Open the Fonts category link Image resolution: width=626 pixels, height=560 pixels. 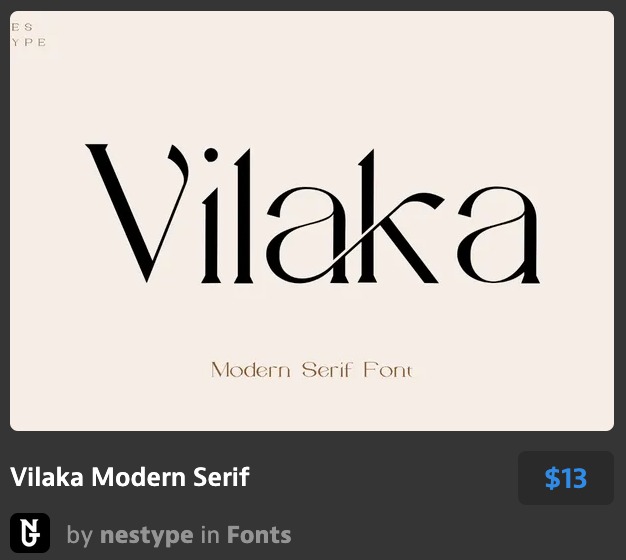pos(259,535)
